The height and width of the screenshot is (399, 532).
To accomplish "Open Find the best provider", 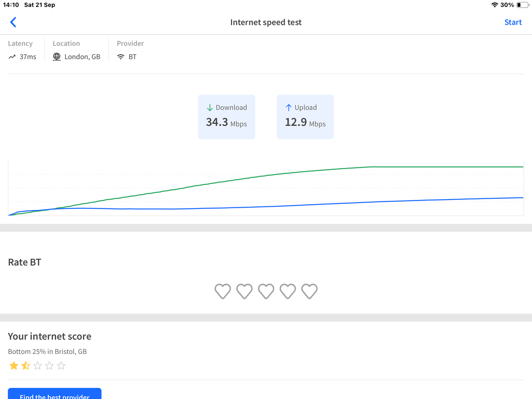I will [55, 394].
